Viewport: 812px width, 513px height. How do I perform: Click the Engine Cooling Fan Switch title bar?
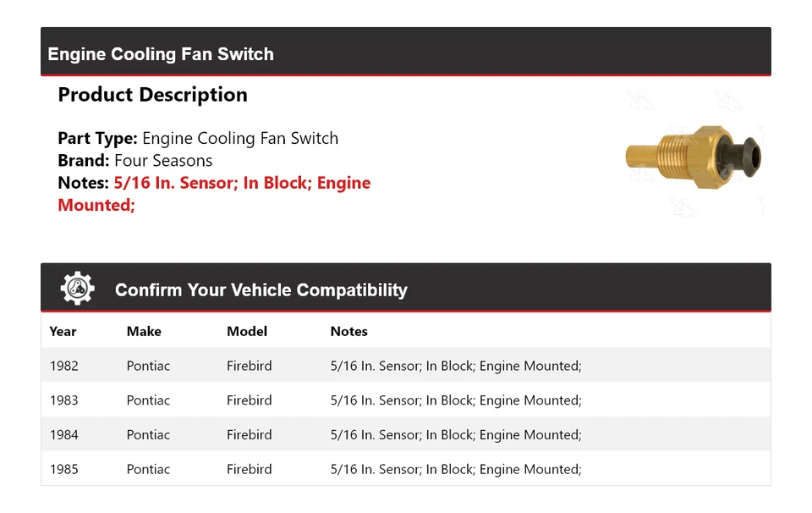pos(161,54)
